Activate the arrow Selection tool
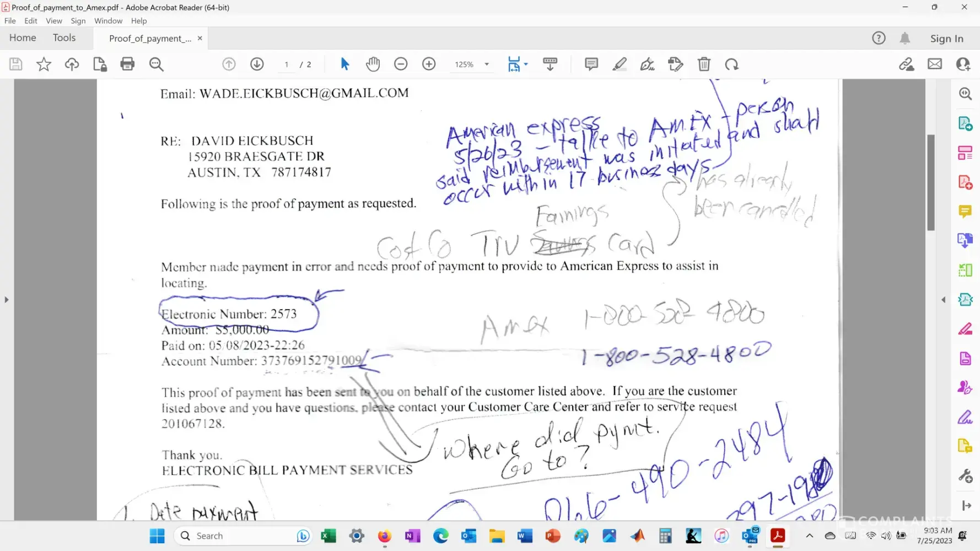Viewport: 980px width, 551px height. (x=345, y=64)
